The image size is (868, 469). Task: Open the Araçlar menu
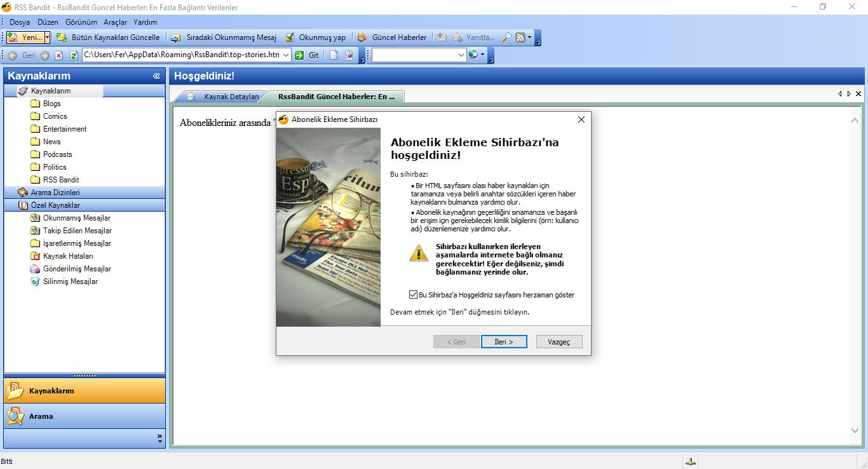point(116,22)
